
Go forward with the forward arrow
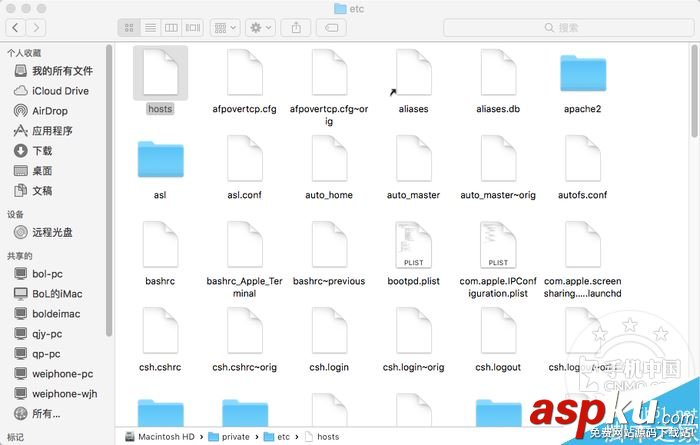click(36, 28)
